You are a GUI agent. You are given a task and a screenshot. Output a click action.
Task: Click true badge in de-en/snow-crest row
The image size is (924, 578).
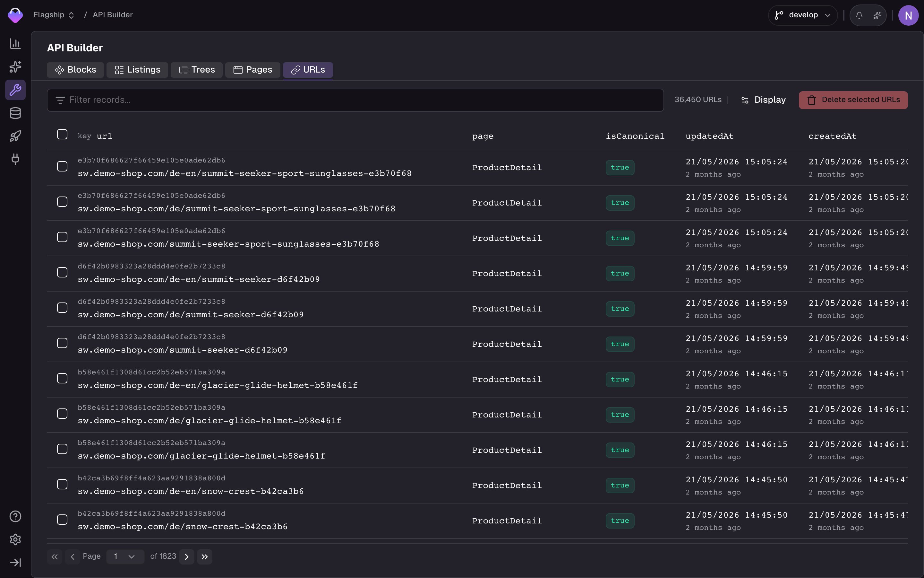[620, 486]
